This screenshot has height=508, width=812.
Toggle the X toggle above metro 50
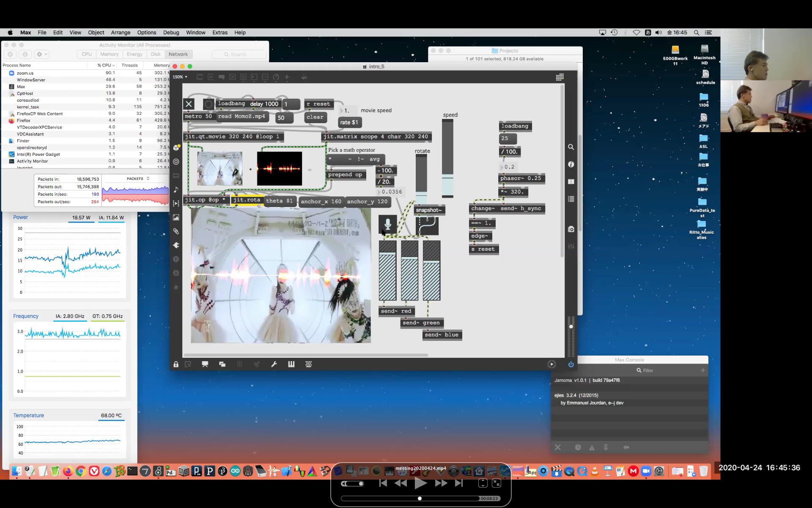click(x=189, y=104)
